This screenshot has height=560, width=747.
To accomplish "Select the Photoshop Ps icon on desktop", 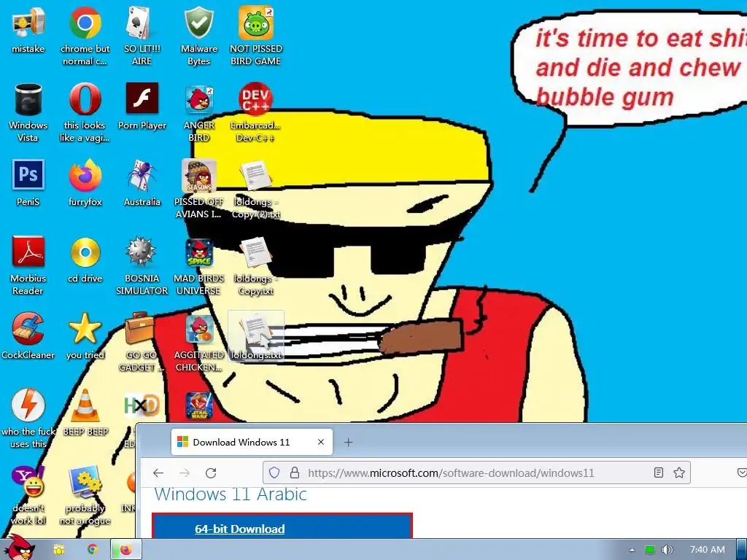I will click(28, 175).
